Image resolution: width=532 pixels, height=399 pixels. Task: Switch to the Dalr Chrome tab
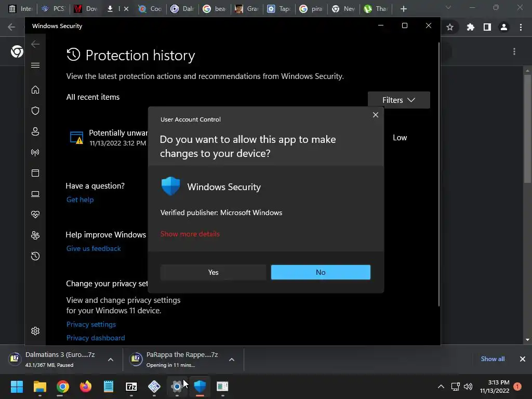click(183, 9)
